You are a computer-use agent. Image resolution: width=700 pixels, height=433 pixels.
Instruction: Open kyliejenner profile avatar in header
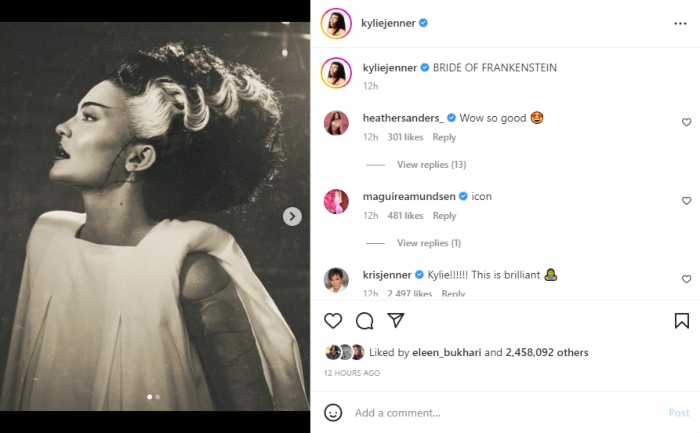pos(336,23)
